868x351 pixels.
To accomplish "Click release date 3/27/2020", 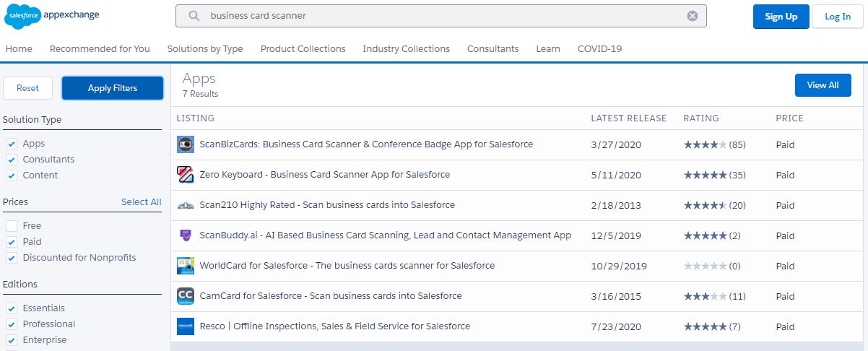I will pos(616,144).
